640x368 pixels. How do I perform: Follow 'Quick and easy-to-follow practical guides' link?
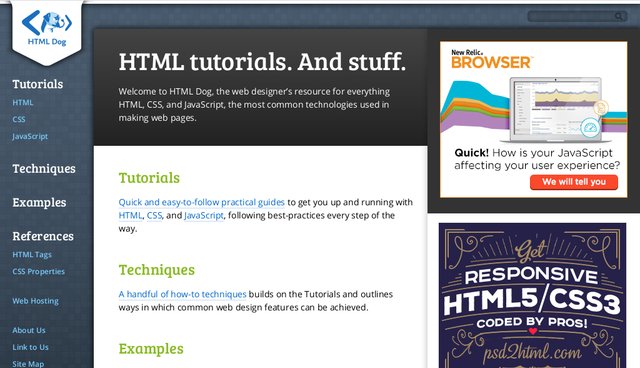tap(202, 202)
